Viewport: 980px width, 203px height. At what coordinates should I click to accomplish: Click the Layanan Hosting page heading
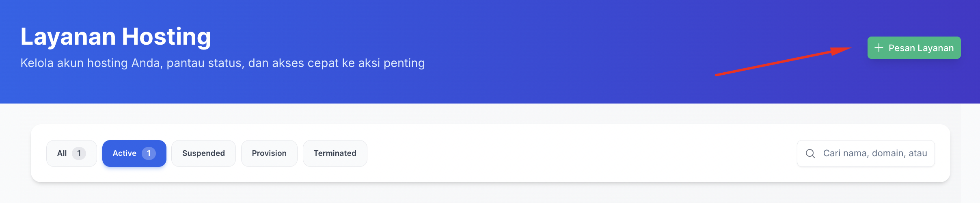coord(116,37)
